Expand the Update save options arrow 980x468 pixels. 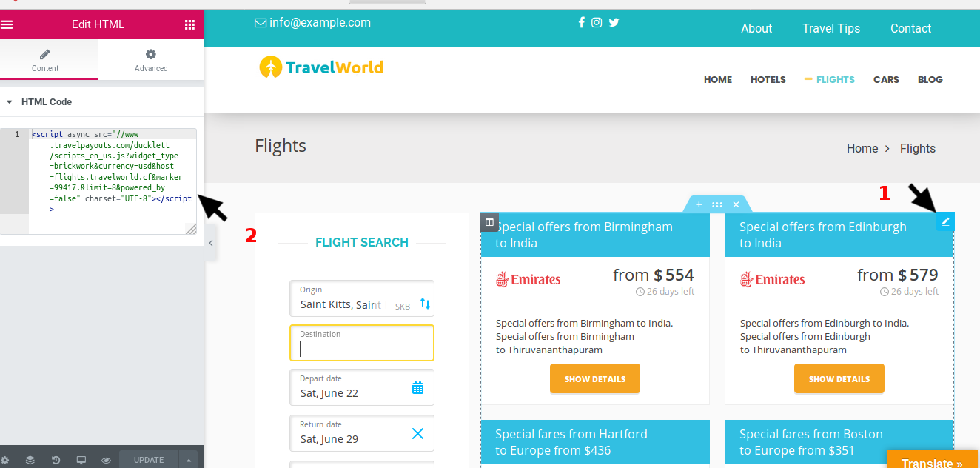(x=189, y=460)
